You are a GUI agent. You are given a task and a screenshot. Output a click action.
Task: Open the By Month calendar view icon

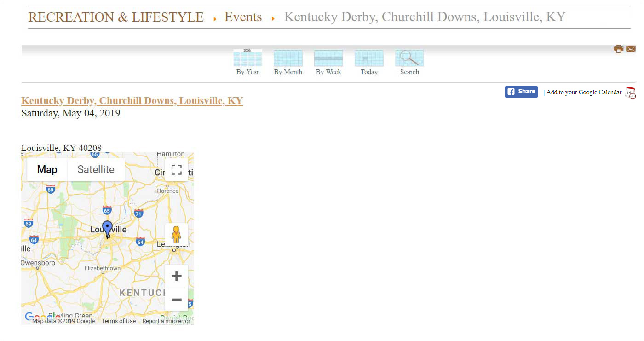point(288,58)
